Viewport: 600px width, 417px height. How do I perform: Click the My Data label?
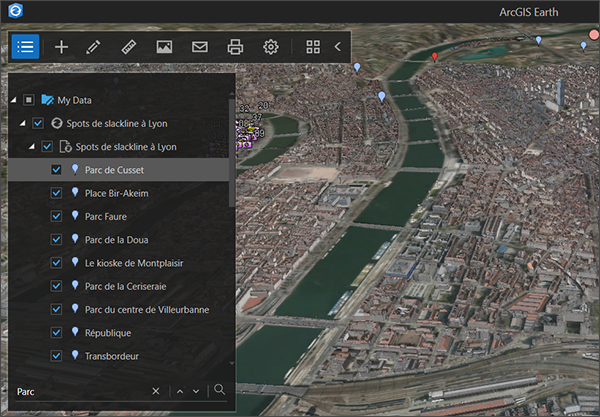(x=74, y=100)
